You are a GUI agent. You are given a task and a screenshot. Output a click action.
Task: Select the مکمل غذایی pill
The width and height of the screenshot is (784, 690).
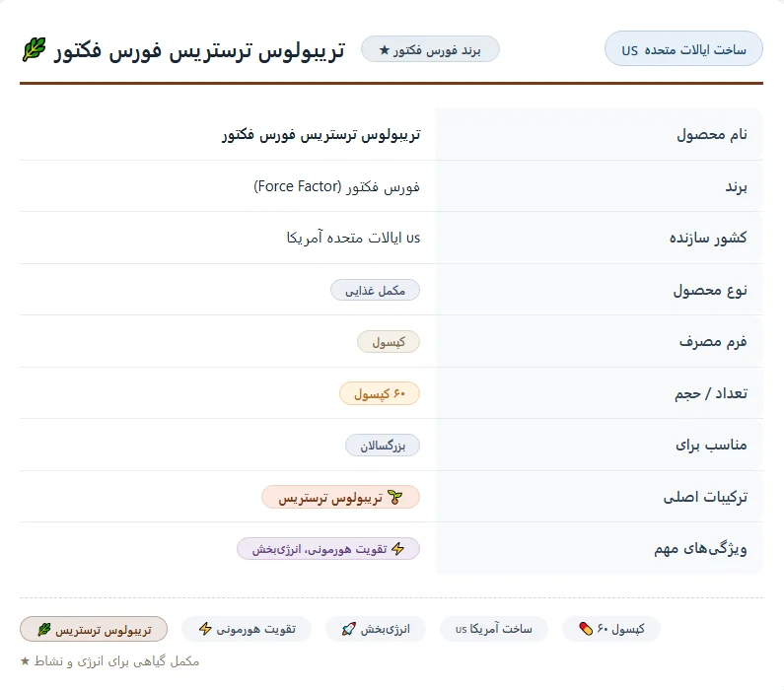point(375,290)
